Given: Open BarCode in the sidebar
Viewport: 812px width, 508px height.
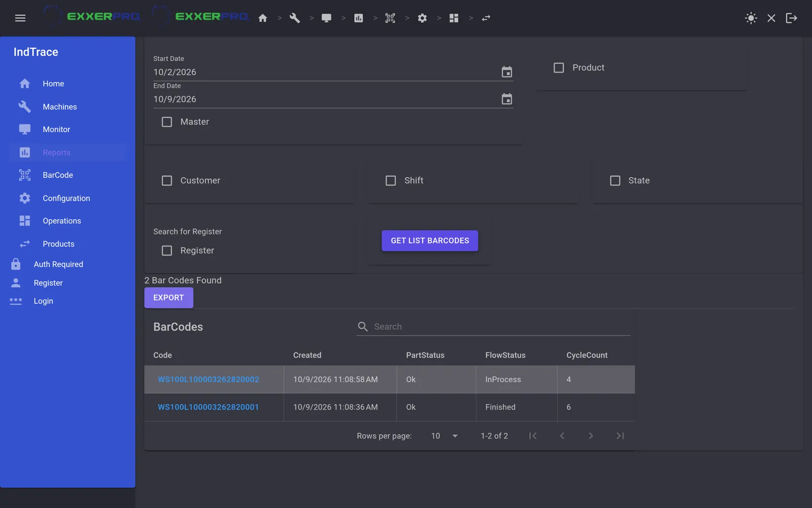Looking at the screenshot, I should click(67, 175).
